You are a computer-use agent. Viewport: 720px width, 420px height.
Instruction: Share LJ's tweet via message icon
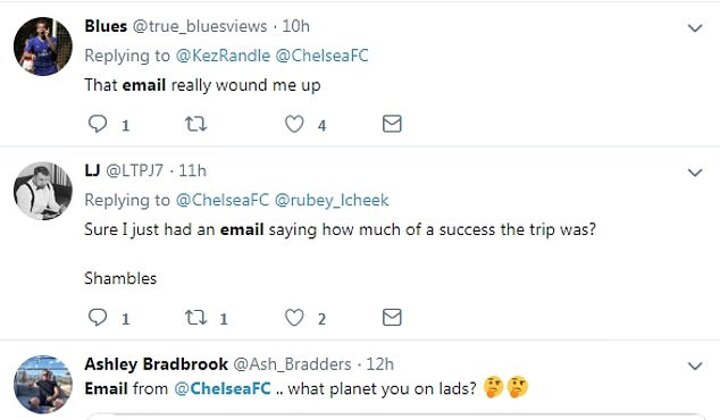click(x=393, y=318)
